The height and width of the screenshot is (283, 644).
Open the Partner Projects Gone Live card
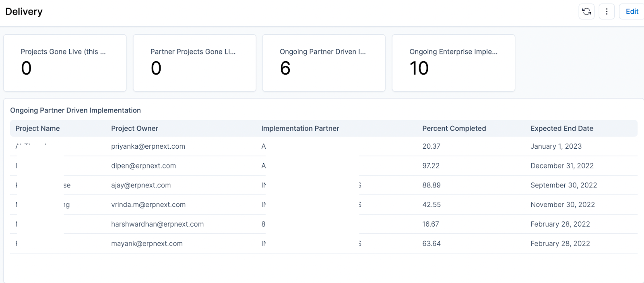pos(194,63)
